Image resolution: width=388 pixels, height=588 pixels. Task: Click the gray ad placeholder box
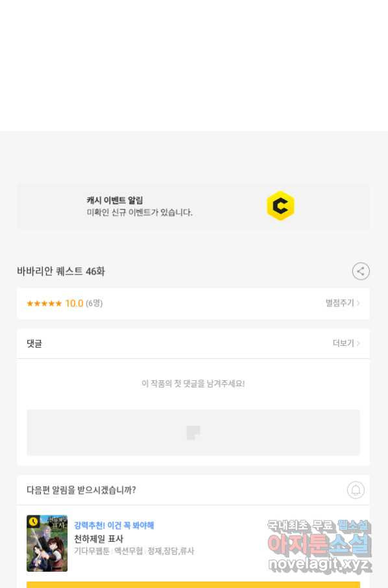[193, 432]
